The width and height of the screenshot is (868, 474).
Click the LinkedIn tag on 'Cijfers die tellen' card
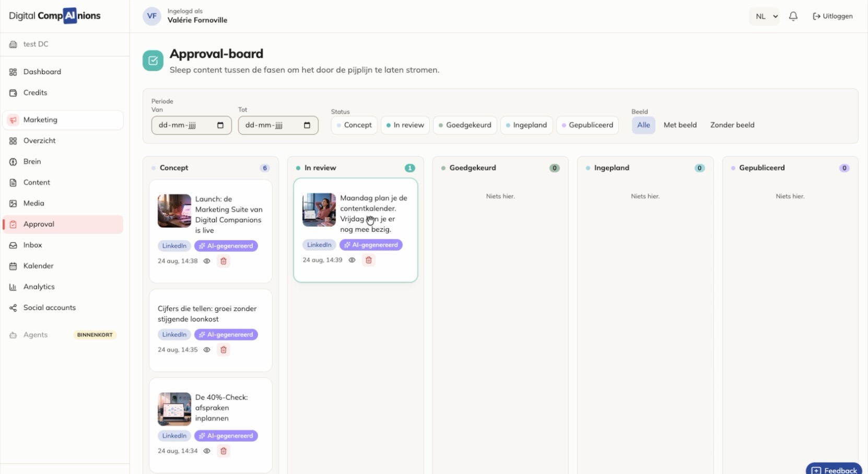pos(174,335)
